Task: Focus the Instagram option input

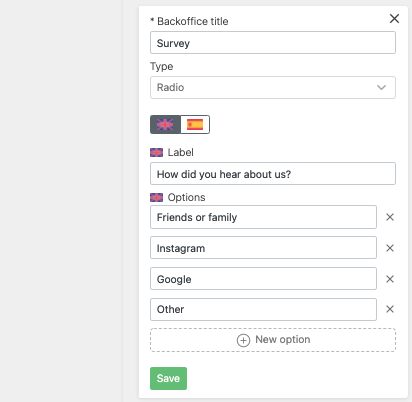Action: 263,248
